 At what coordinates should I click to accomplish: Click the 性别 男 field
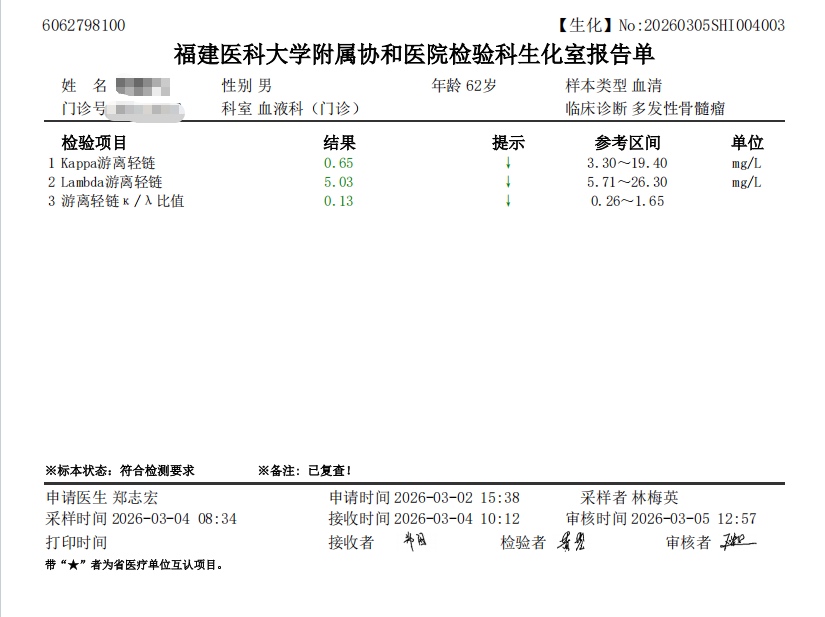coord(247,86)
